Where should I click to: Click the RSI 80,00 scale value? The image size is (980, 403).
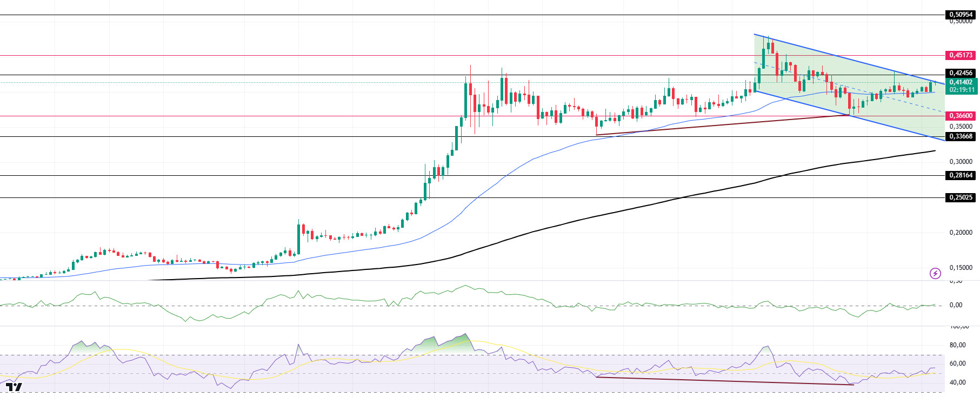pyautogui.click(x=957, y=345)
